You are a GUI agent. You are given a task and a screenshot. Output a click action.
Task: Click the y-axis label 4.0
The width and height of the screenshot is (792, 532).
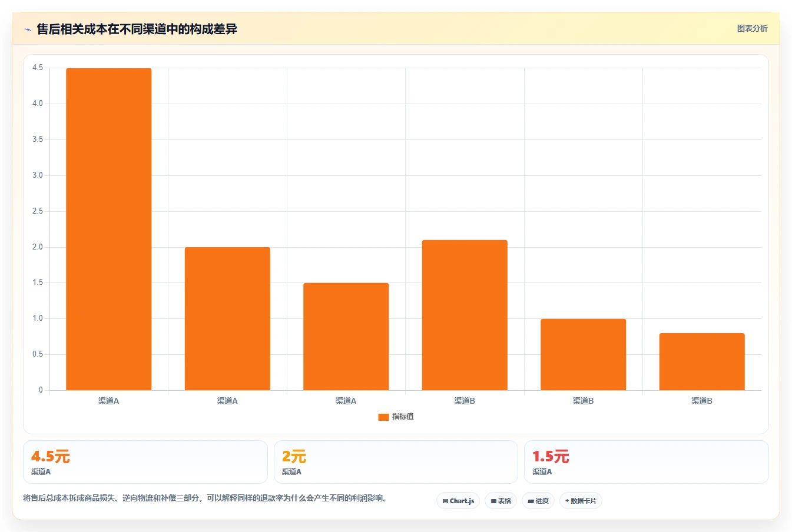click(x=38, y=104)
